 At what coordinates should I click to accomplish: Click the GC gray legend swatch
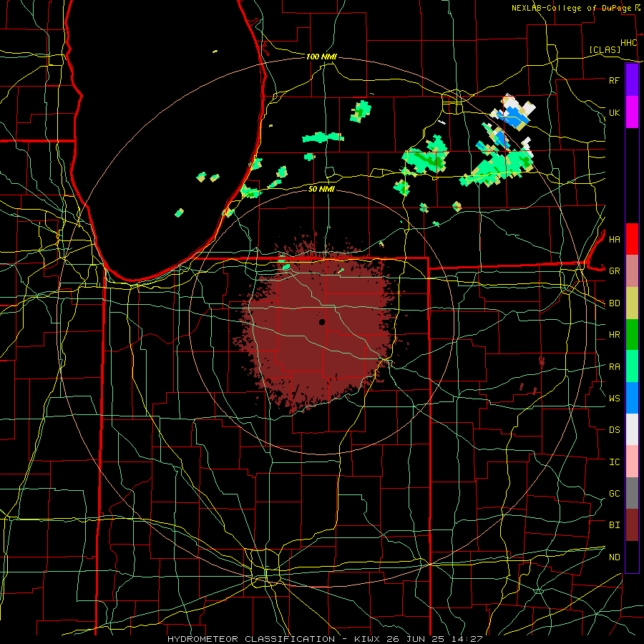click(x=632, y=493)
